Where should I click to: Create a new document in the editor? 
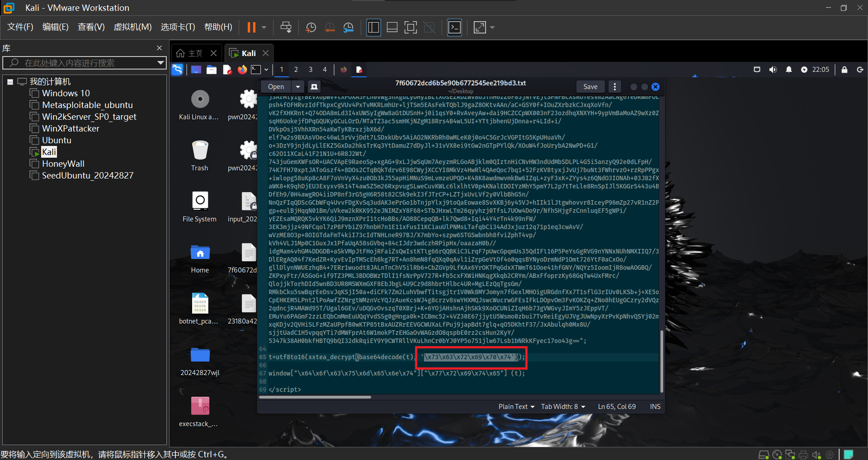pos(314,87)
